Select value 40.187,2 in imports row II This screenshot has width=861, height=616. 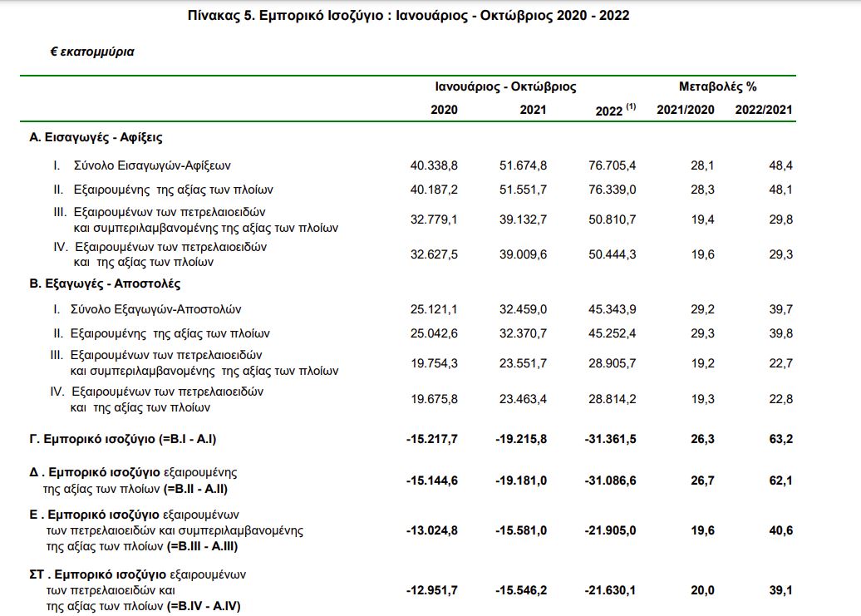(x=434, y=190)
